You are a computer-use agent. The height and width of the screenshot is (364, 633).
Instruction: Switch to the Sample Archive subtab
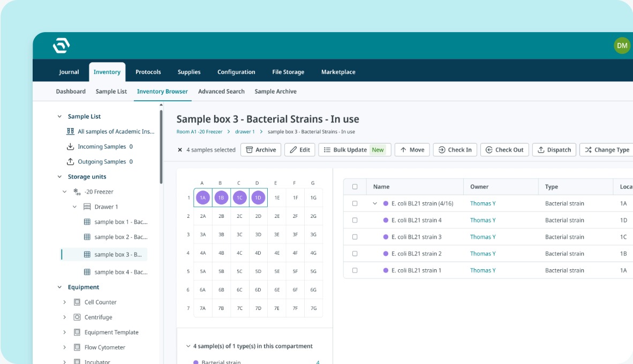pyautogui.click(x=275, y=92)
